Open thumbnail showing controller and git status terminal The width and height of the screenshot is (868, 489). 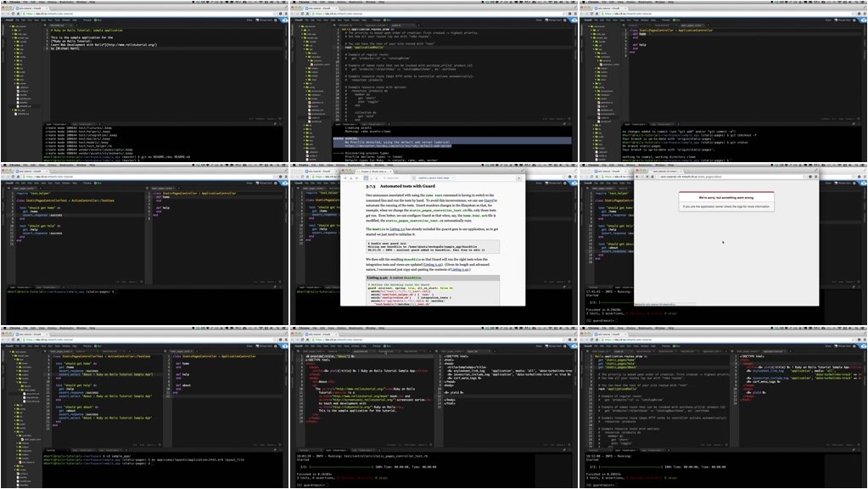tap(723, 81)
